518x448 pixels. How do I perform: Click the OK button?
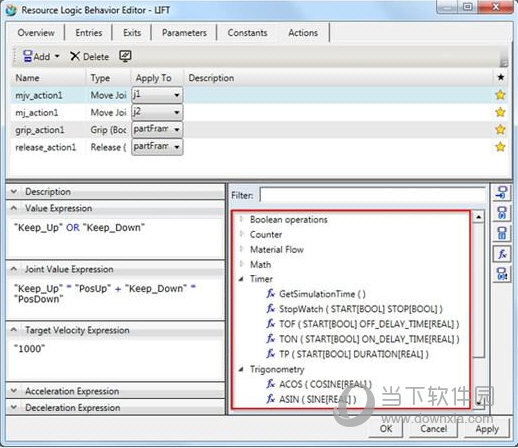tap(386, 429)
